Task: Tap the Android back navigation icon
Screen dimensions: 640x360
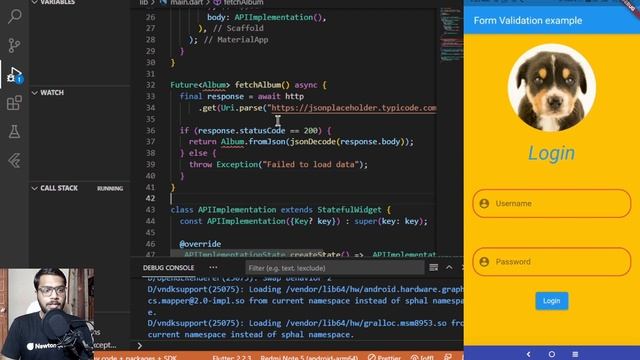Action: point(528,354)
